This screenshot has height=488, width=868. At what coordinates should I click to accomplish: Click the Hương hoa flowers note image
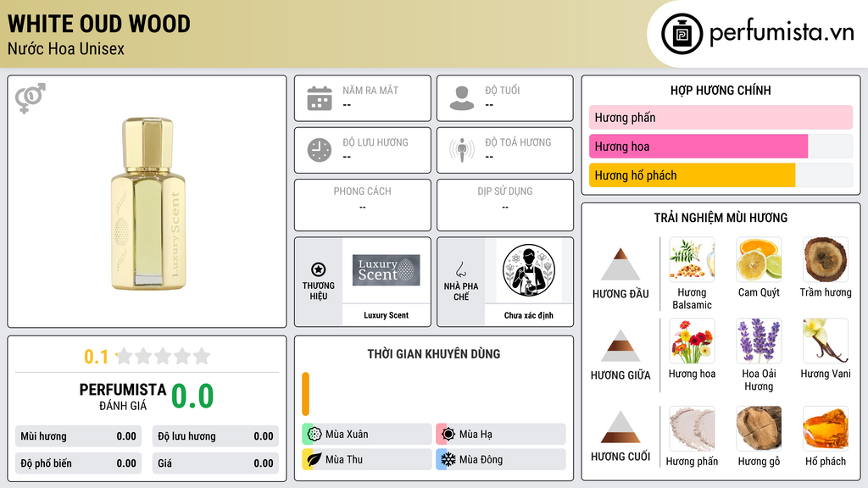point(692,341)
